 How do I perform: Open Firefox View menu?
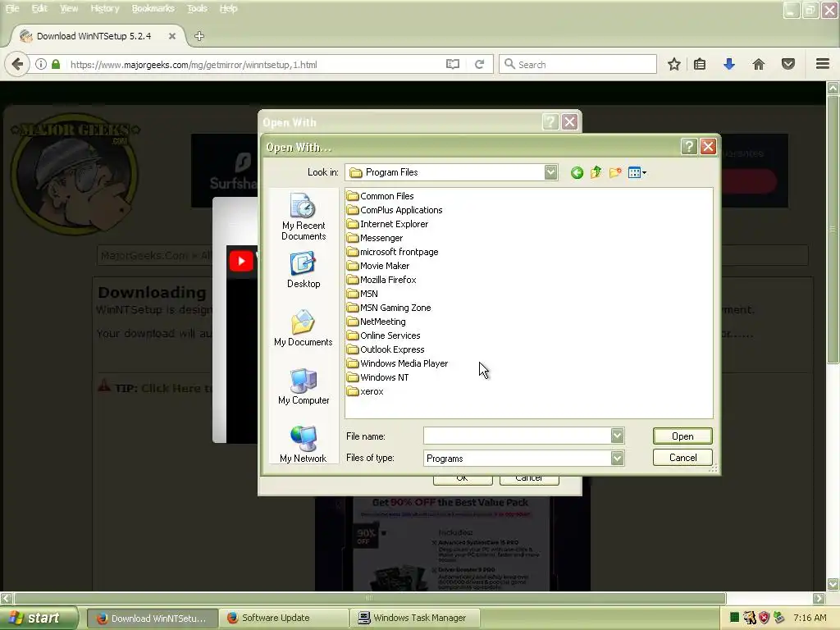point(69,8)
